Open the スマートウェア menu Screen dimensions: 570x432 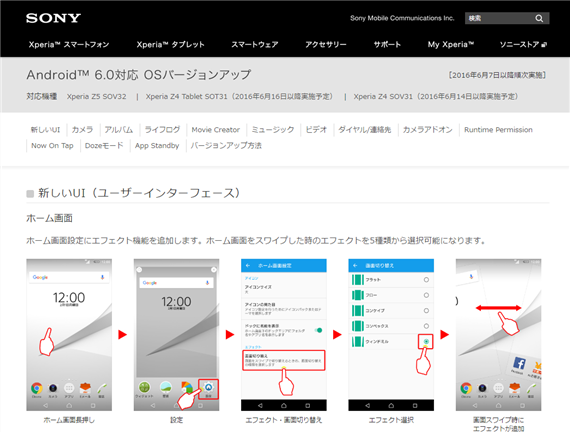pos(255,44)
